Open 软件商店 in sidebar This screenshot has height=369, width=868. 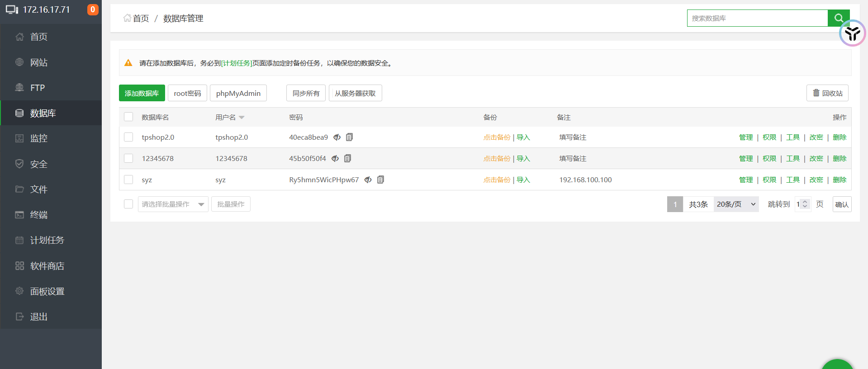coord(51,266)
